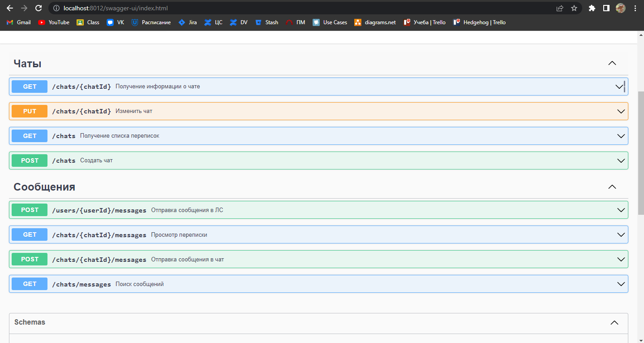Open Chrome three-dot menu

[635, 8]
